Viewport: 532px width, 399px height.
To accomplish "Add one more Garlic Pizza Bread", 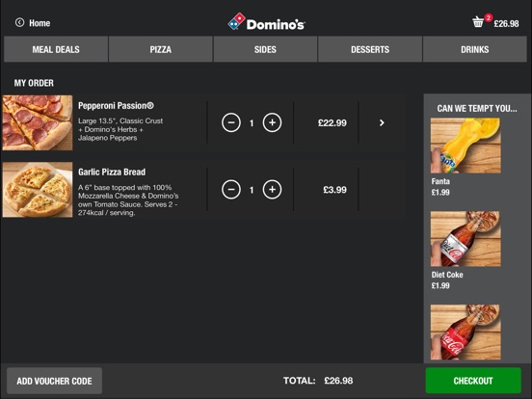I will (x=272, y=189).
